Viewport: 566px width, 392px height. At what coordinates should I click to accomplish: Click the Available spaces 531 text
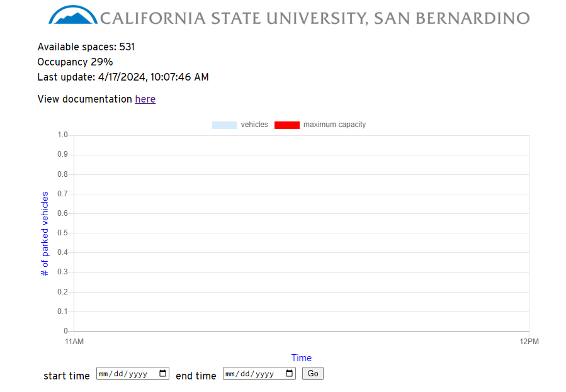[86, 47]
